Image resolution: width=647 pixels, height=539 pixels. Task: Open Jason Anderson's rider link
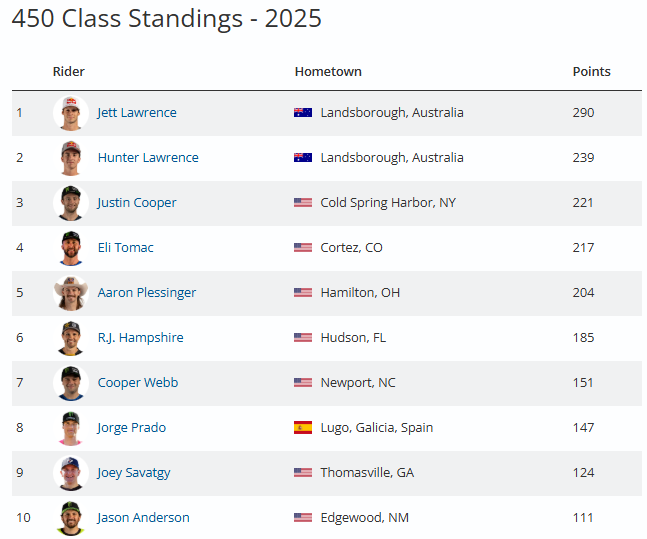click(x=144, y=518)
